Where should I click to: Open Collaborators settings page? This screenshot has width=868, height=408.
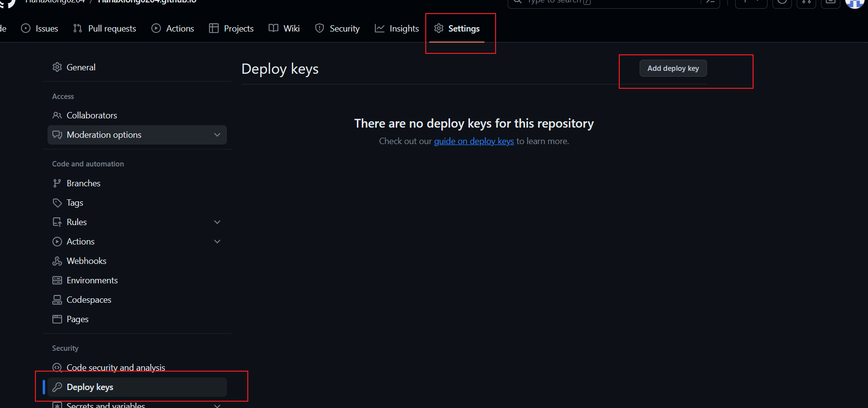(92, 115)
